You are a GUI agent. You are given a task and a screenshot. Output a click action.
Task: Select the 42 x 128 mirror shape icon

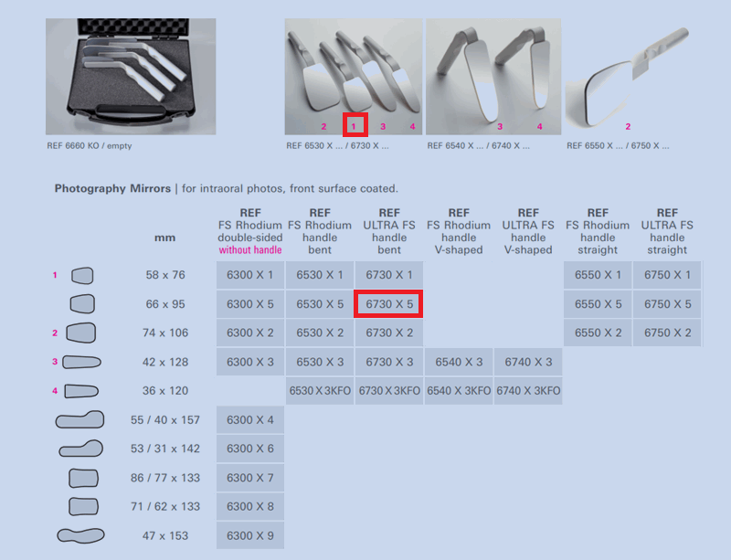click(x=81, y=362)
